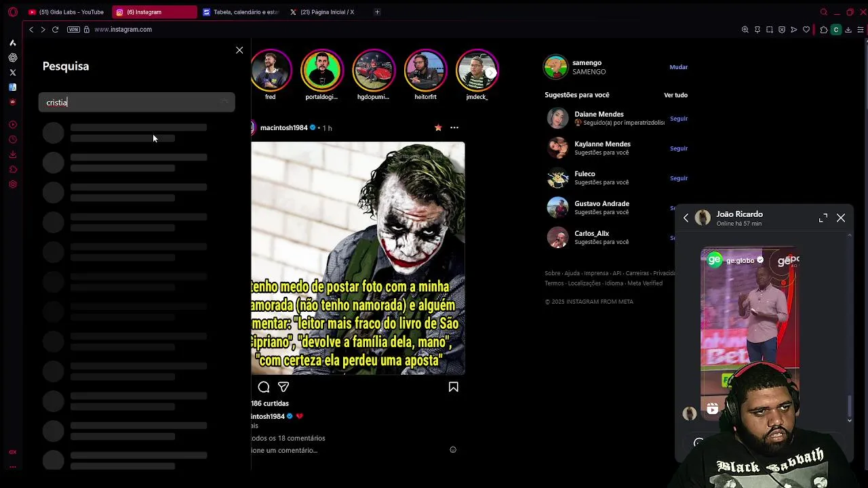Open Extensions cube icon in sidebar
This screenshot has width=868, height=488.
coord(12,169)
